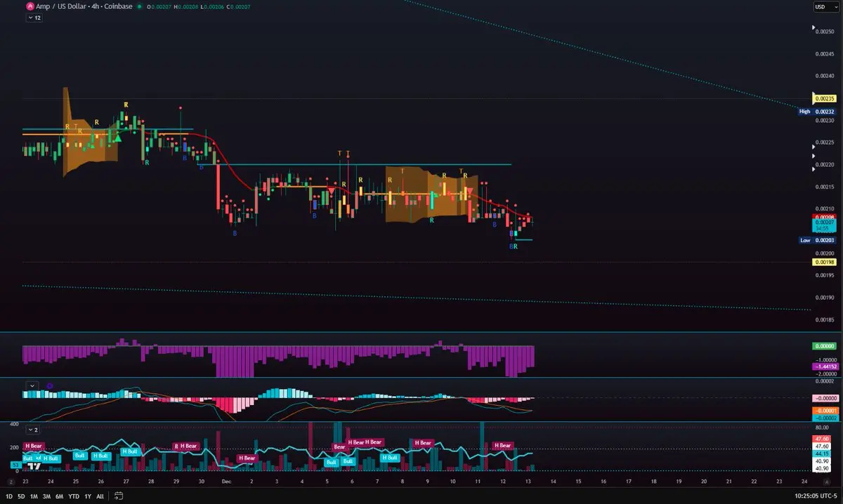The height and width of the screenshot is (504, 843).
Task: Click the Amp symbol logo icon
Action: (30, 6)
